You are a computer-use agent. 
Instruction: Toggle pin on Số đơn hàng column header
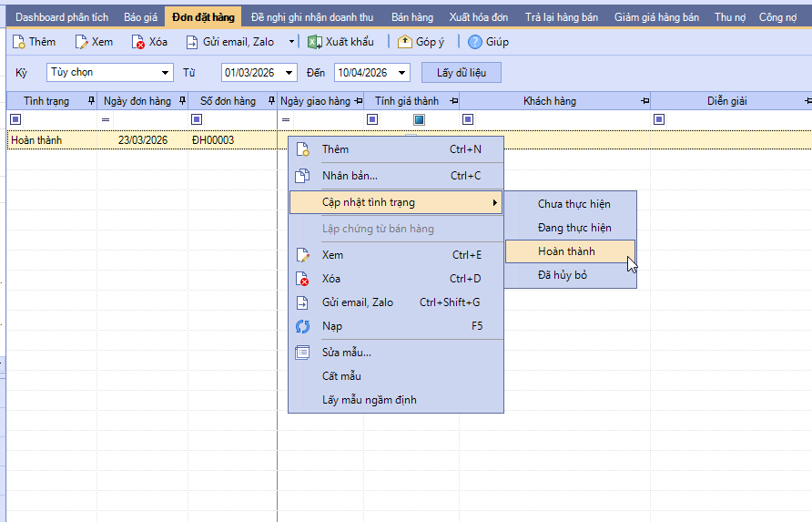click(x=270, y=101)
